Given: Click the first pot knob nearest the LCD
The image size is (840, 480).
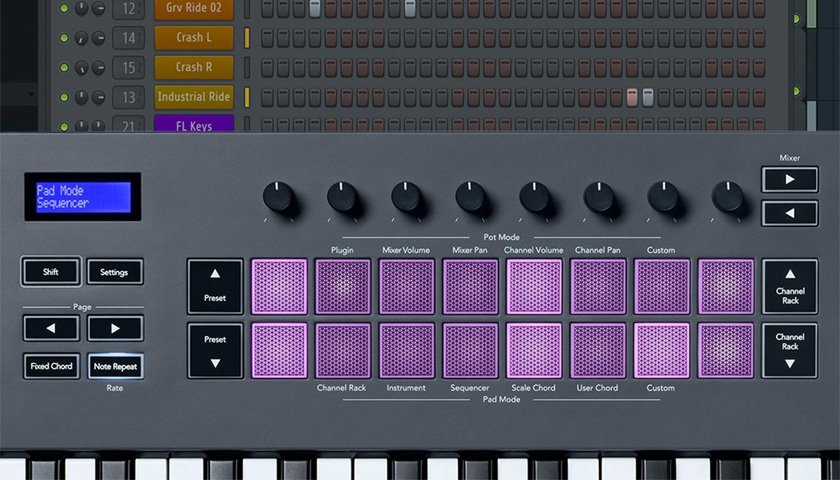Looking at the screenshot, I should tap(278, 197).
